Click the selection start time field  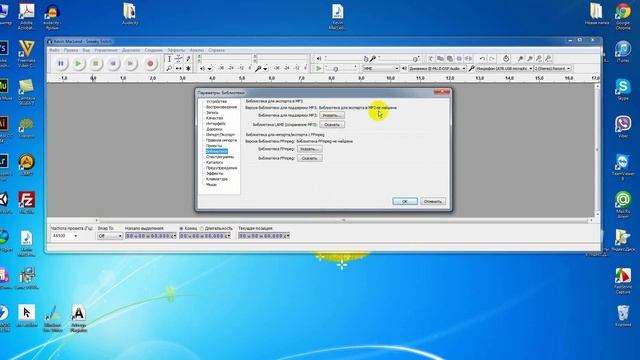tap(151, 236)
